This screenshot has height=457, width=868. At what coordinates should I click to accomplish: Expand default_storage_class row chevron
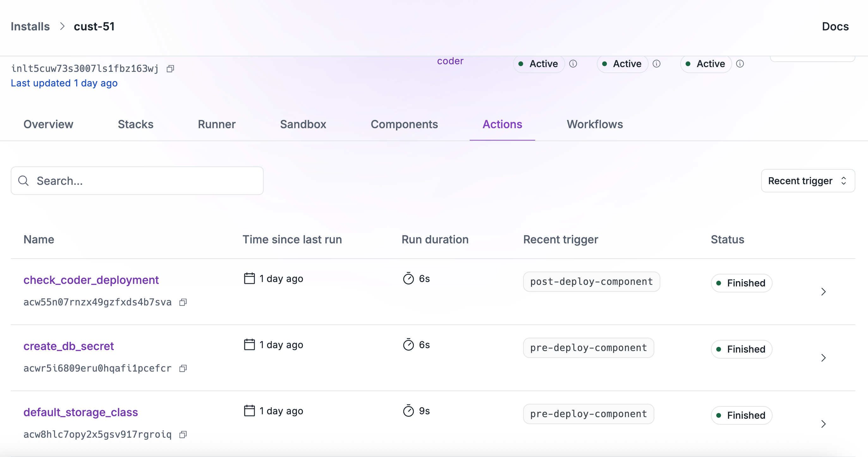(823, 424)
